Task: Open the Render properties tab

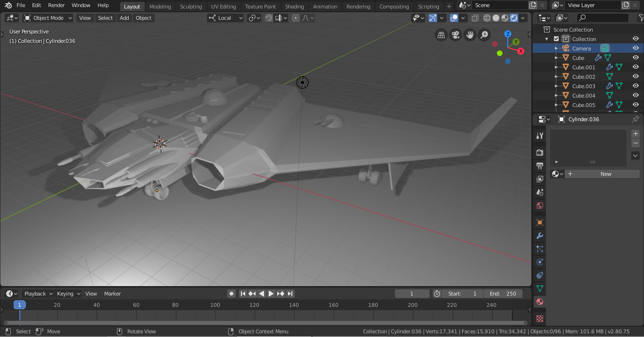Action: click(540, 152)
